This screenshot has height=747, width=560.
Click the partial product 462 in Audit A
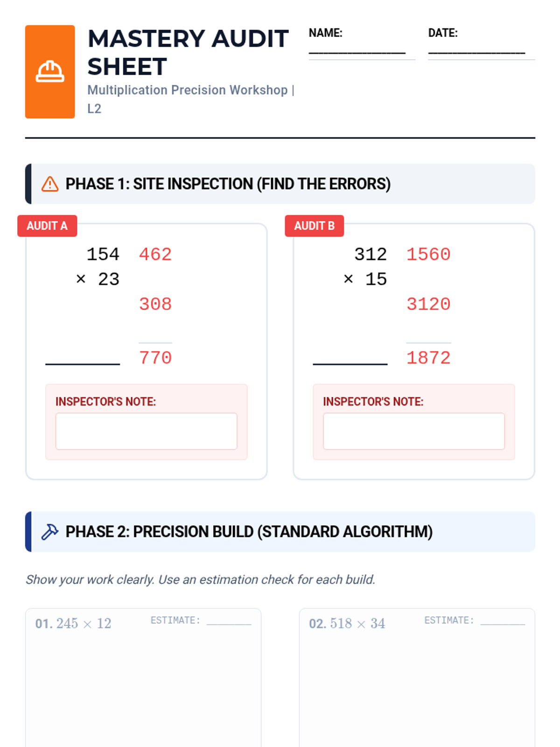click(155, 254)
